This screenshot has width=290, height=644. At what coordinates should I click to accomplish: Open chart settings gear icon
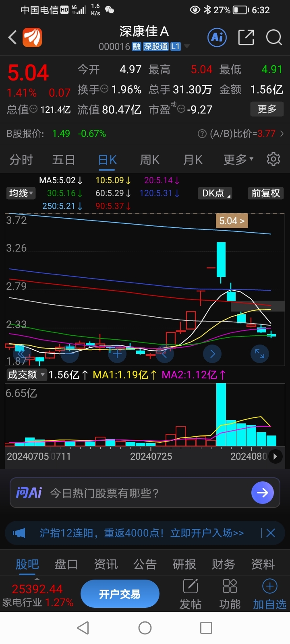tap(273, 159)
